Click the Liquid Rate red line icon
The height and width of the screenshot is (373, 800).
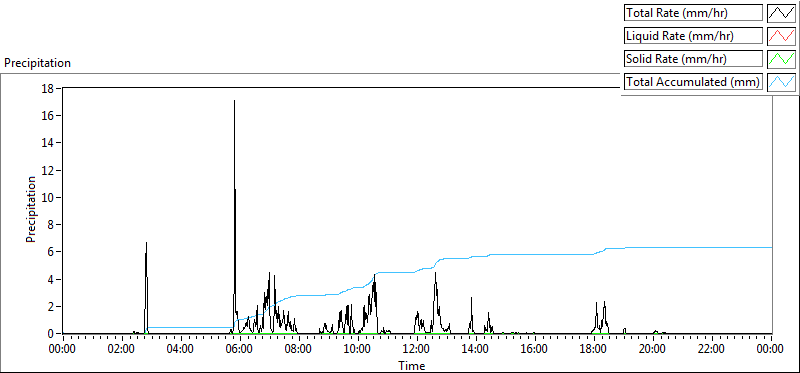coord(781,36)
